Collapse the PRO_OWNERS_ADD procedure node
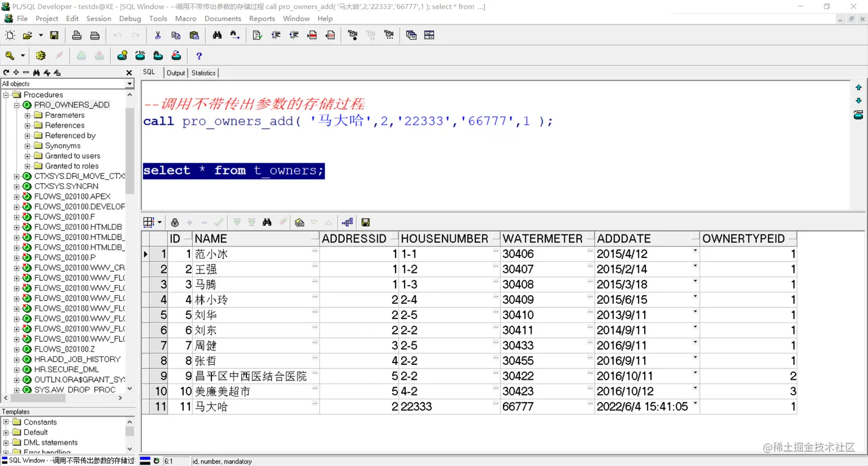868x466 pixels. 17,105
